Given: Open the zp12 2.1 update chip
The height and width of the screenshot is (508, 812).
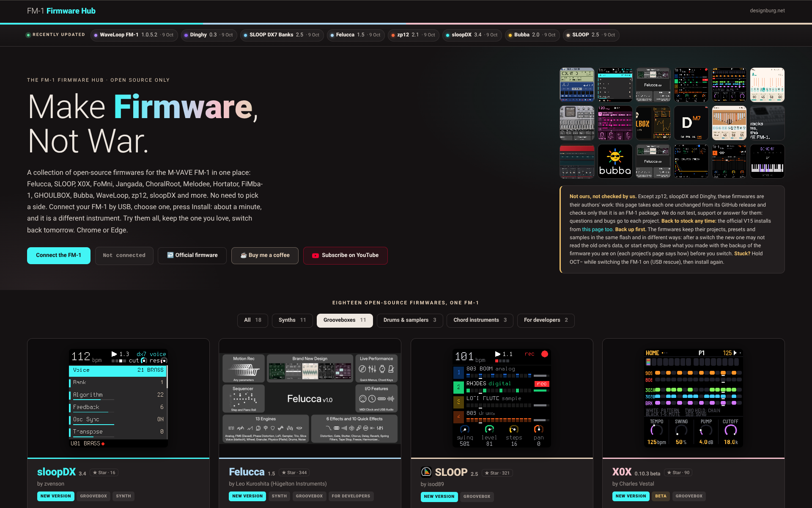Looking at the screenshot, I should [414, 35].
